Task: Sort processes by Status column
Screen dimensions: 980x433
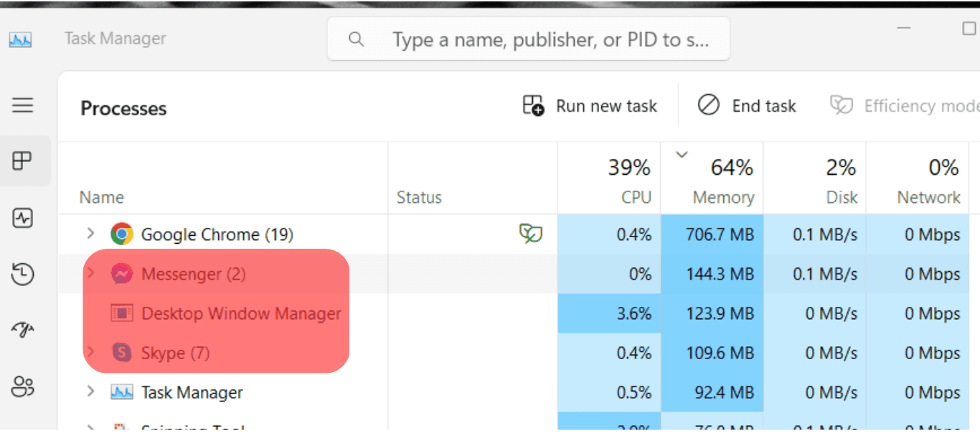Action: (x=473, y=179)
